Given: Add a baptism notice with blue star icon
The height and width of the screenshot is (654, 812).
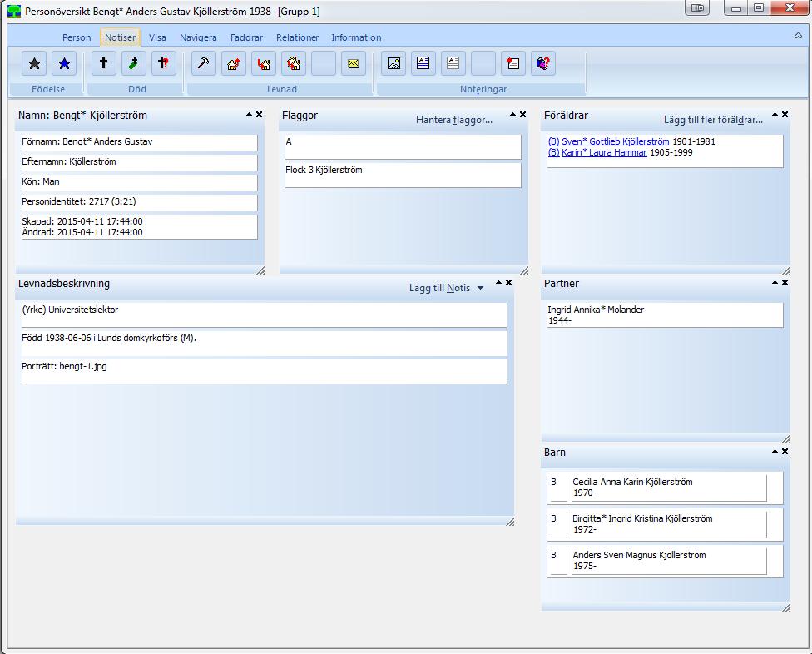Looking at the screenshot, I should coord(64,64).
